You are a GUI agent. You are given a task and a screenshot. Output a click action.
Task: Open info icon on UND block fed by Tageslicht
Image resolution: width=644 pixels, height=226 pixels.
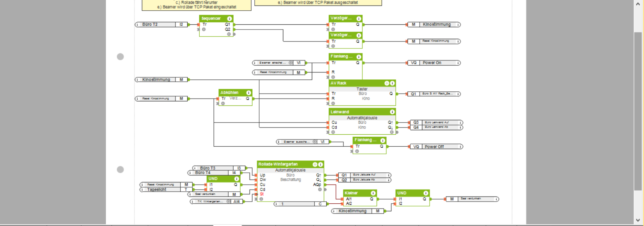click(236, 179)
